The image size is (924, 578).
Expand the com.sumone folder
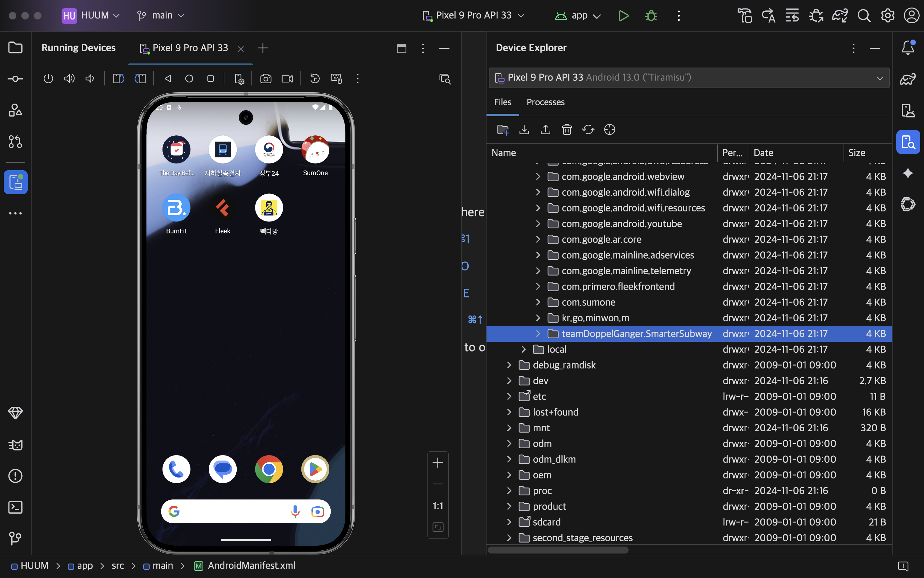pos(538,303)
